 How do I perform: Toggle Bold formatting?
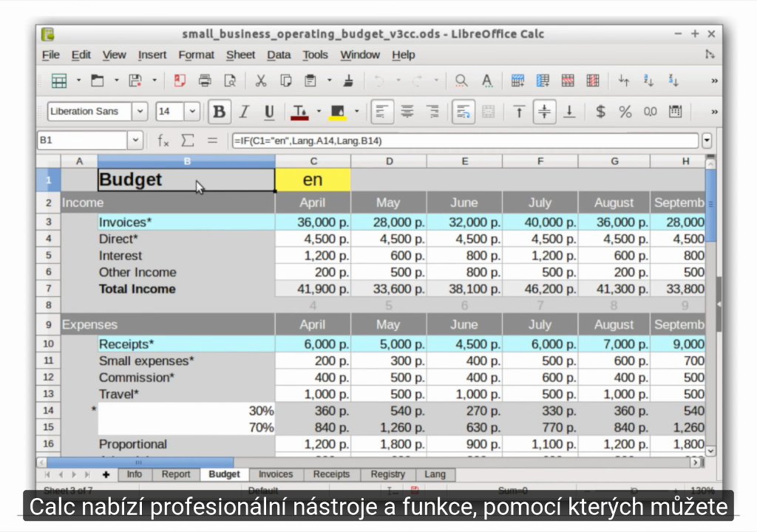click(x=219, y=112)
